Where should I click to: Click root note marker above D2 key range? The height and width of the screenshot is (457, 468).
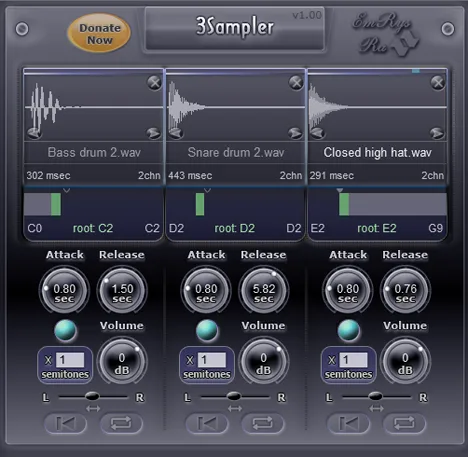click(x=207, y=191)
